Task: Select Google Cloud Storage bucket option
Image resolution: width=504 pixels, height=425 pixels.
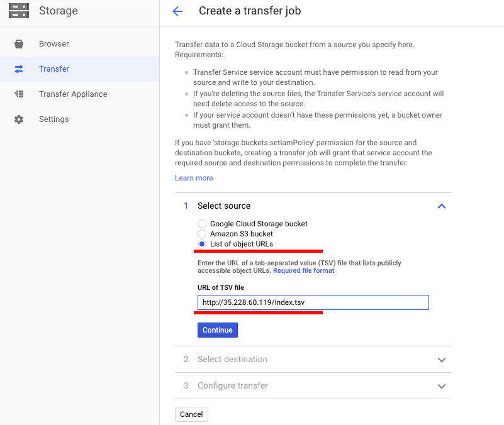Action: [x=202, y=224]
